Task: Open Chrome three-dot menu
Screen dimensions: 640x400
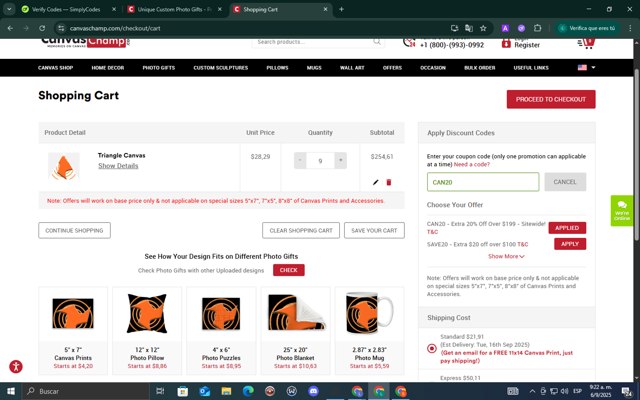Action: (x=630, y=28)
